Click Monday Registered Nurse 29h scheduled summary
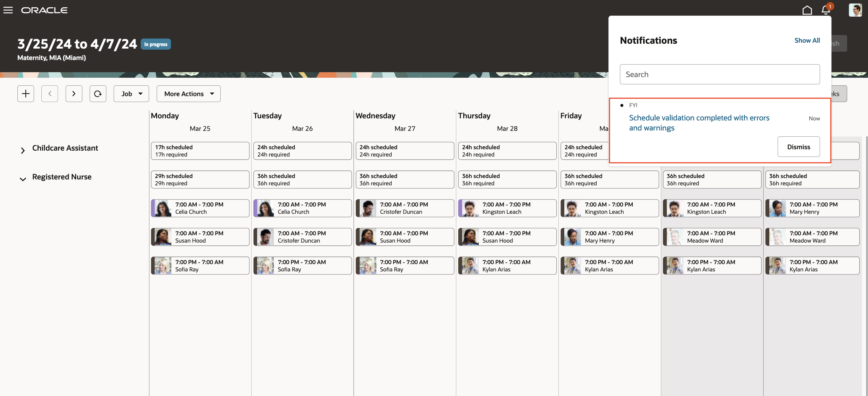The height and width of the screenshot is (396, 868). pos(200,179)
